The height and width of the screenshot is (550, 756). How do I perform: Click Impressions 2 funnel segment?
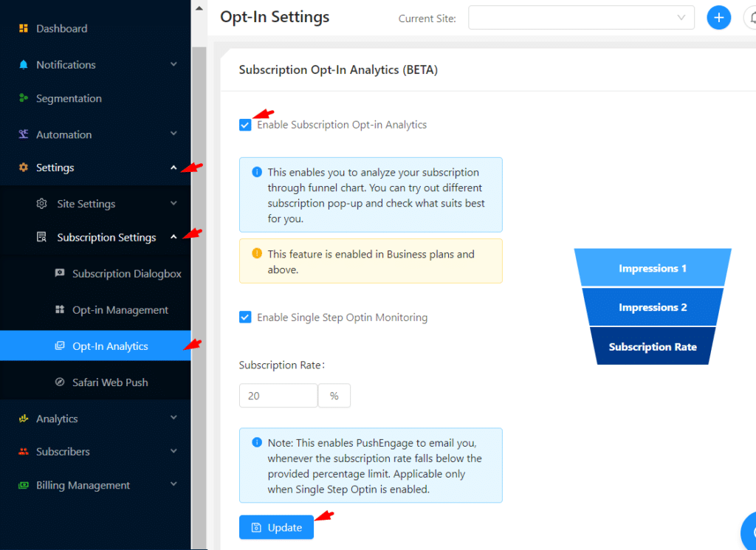(653, 307)
